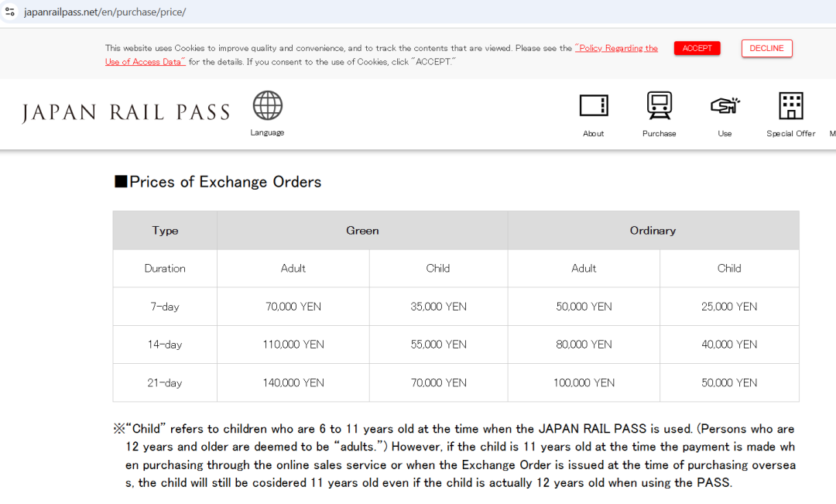Click the Child cell under Ordinary

pyautogui.click(x=729, y=269)
